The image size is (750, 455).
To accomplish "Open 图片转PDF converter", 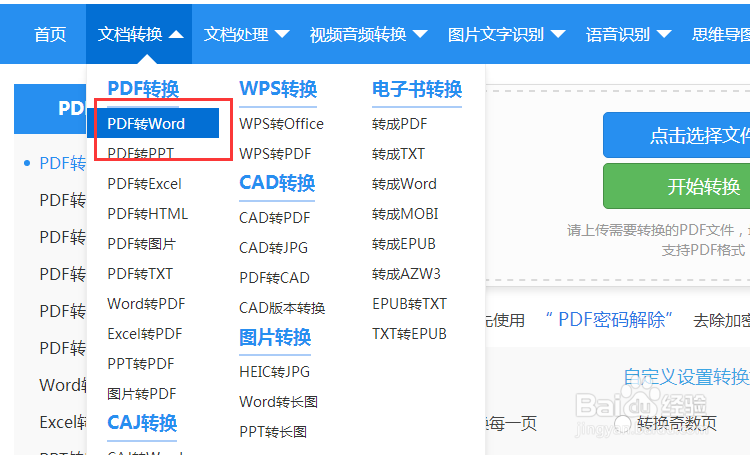I will pyautogui.click(x=142, y=394).
